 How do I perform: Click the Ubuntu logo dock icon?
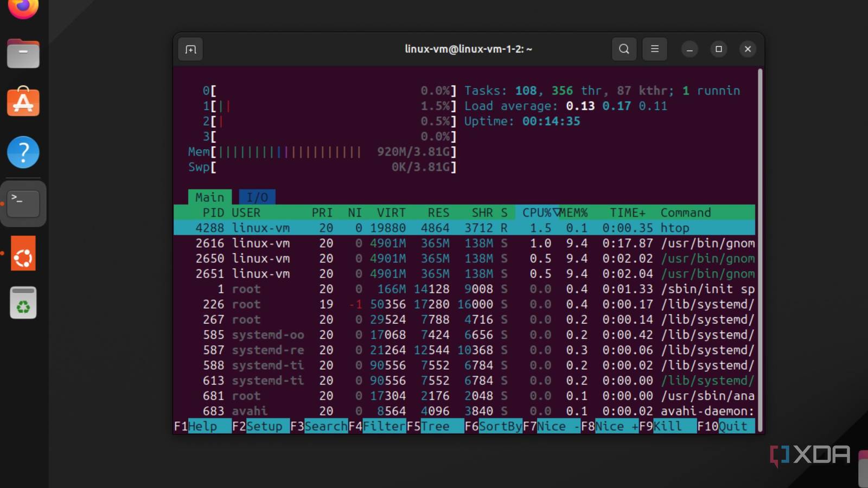click(23, 254)
